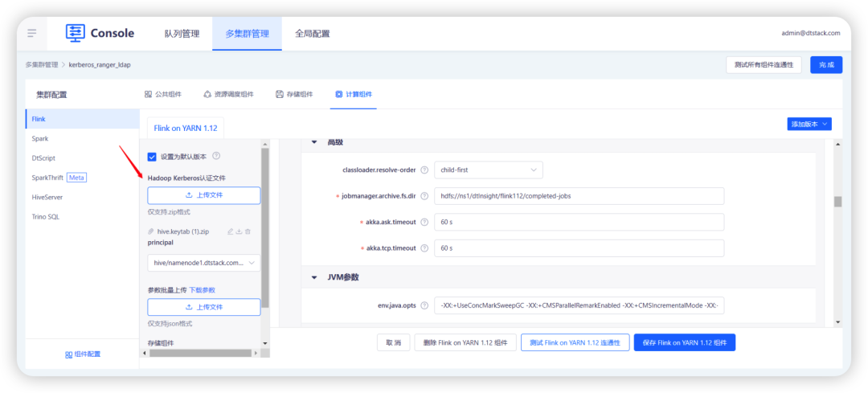Toggle the hamburger menu icon beside Console
Image resolution: width=868 pixels, height=393 pixels.
(31, 33)
